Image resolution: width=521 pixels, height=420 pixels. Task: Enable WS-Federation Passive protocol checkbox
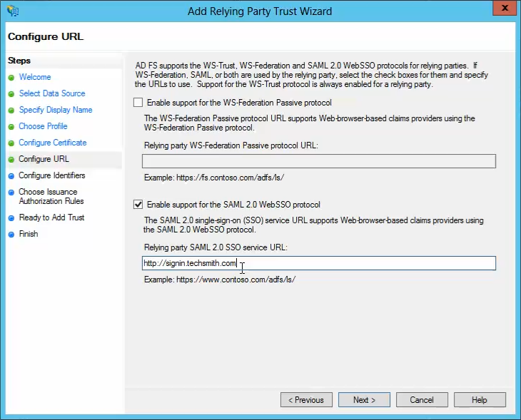tap(138, 102)
